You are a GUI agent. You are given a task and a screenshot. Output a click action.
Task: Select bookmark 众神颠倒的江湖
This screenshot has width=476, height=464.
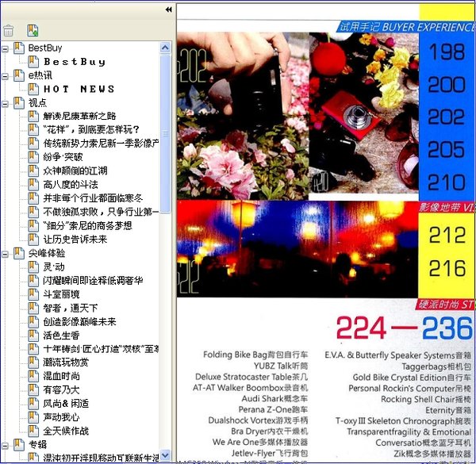tap(75, 171)
